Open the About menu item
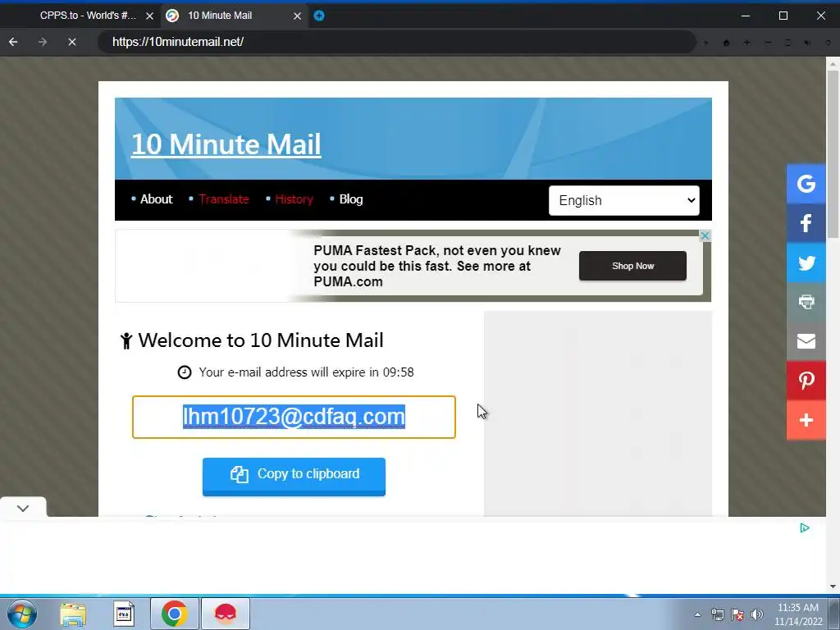 [157, 199]
